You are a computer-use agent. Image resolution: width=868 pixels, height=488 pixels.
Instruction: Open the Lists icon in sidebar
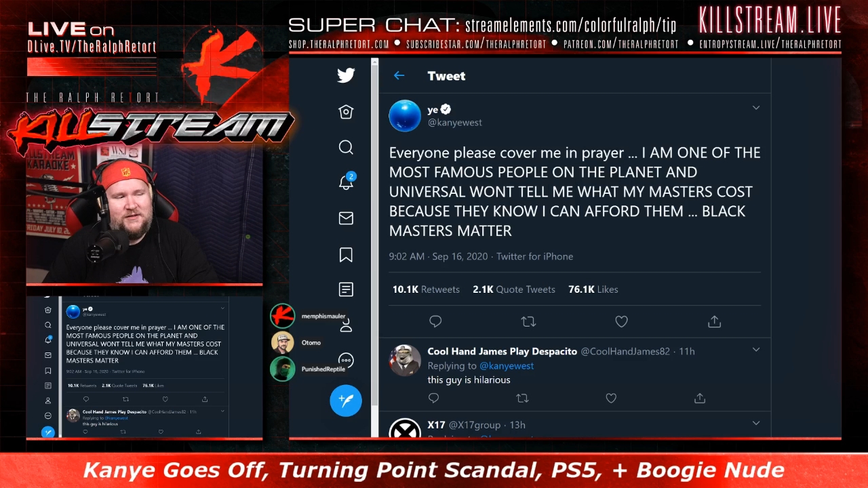346,289
